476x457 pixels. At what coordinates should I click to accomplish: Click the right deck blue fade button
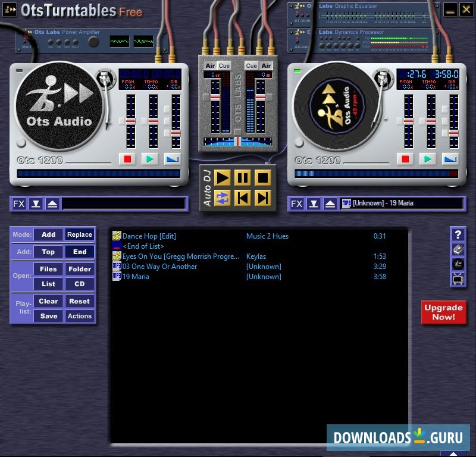point(450,159)
